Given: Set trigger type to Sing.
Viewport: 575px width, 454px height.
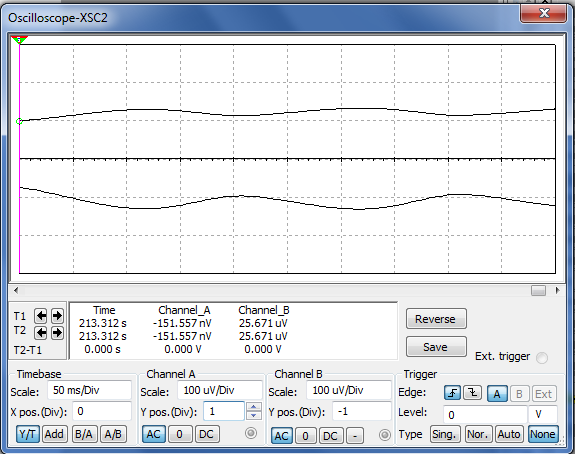Looking at the screenshot, I should pyautogui.click(x=445, y=435).
